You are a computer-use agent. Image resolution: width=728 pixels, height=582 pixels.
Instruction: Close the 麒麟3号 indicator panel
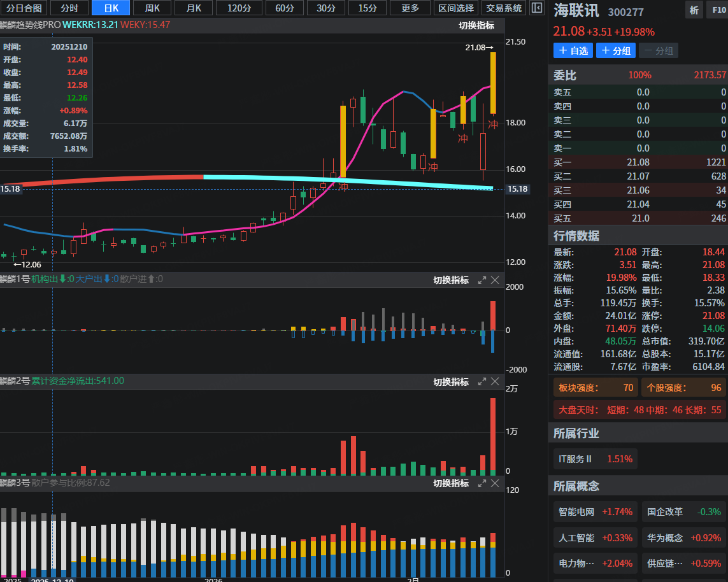click(495, 483)
